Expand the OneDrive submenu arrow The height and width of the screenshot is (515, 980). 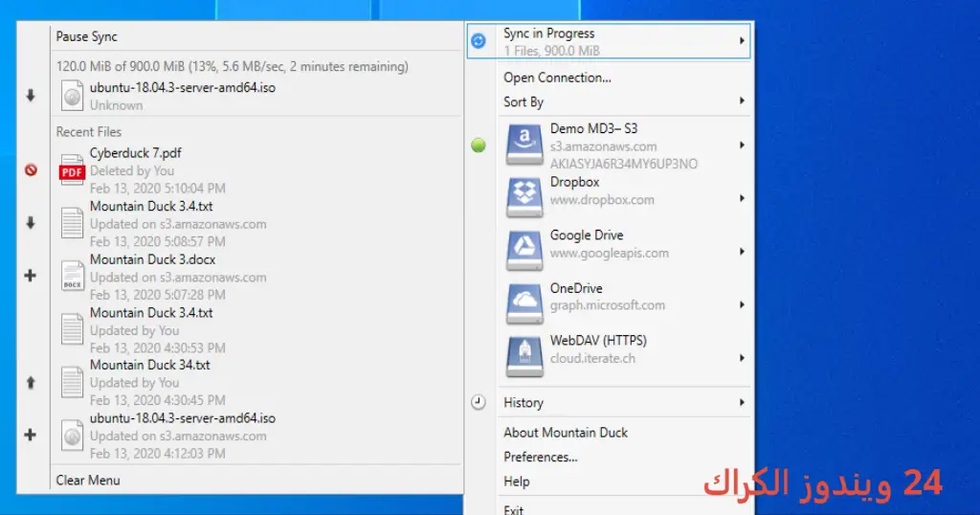(742, 305)
